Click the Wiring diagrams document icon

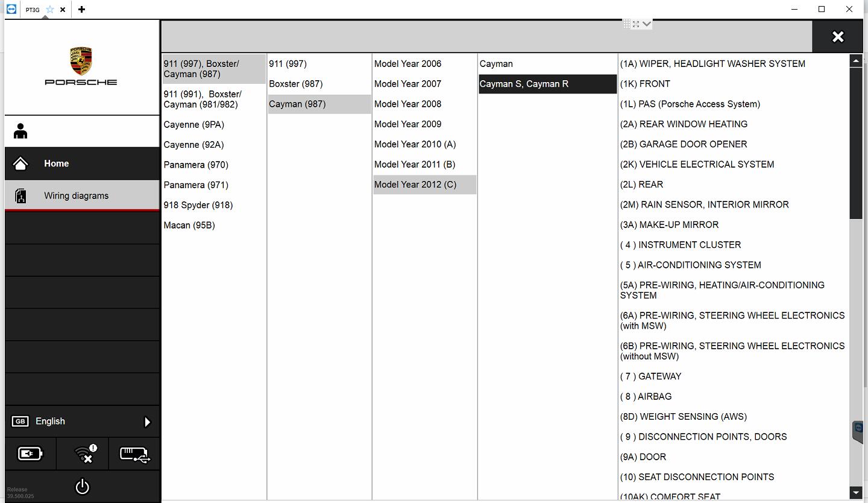[x=20, y=196]
